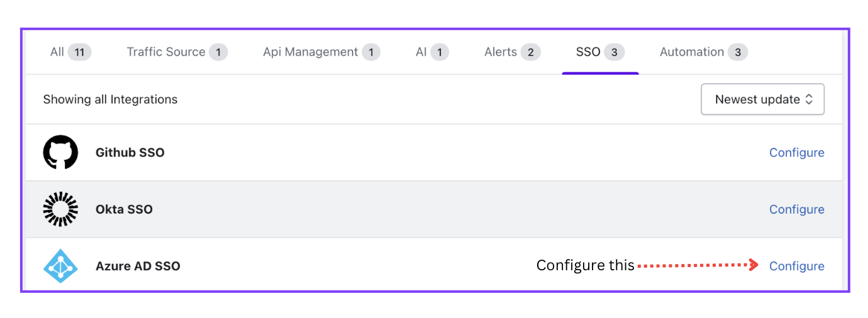Click the blue Azure AD diamond logo
This screenshot has height=318, width=868.
click(x=60, y=266)
